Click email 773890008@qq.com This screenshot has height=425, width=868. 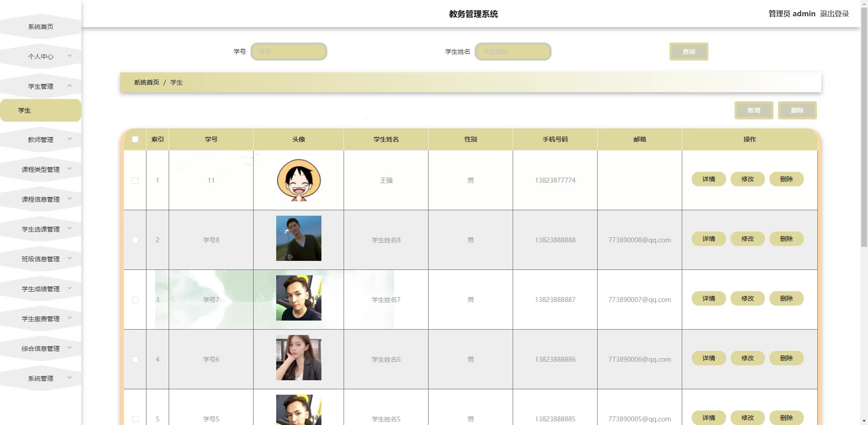pos(639,240)
